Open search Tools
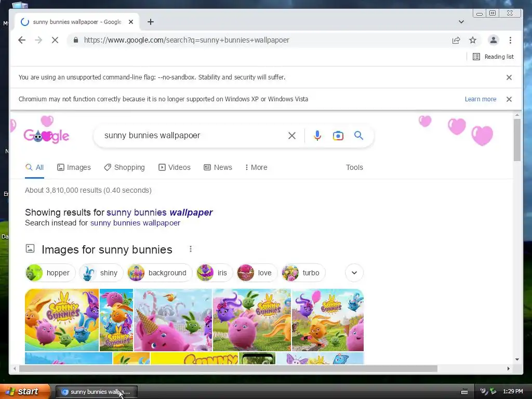The height and width of the screenshot is (399, 532). click(x=354, y=167)
